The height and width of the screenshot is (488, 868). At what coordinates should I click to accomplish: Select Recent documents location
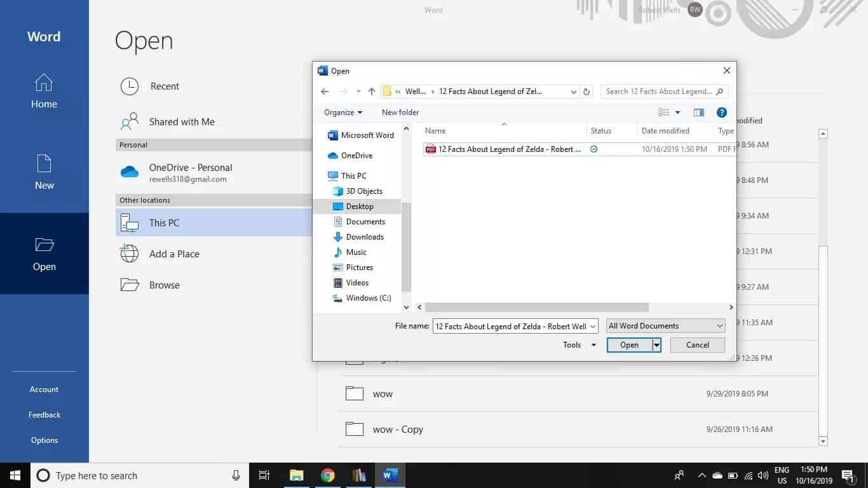pos(214,86)
